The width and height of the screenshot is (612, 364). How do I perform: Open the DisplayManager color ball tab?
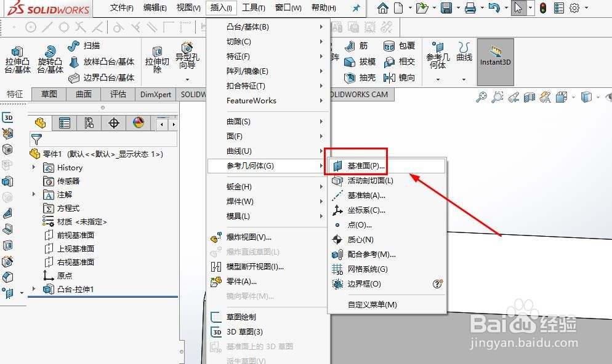[138, 123]
